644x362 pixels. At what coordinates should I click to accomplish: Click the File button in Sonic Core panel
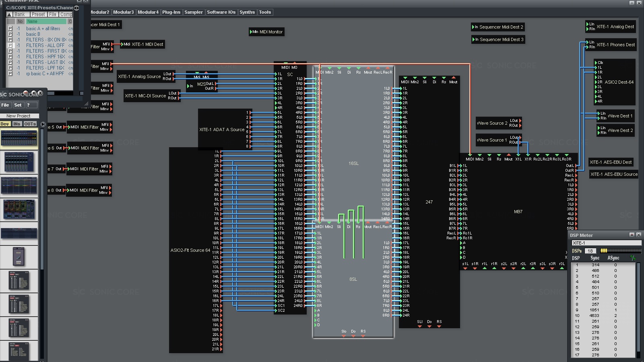pos(5,105)
